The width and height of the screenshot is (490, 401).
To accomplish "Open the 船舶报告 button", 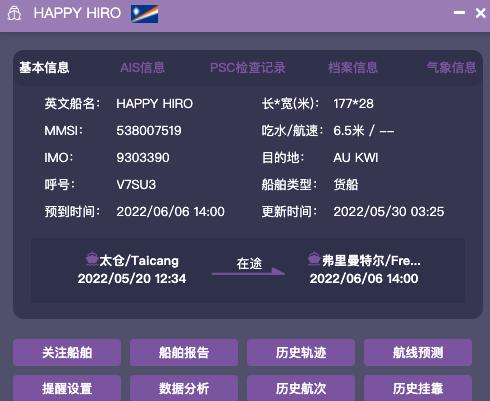I will pos(184,352).
